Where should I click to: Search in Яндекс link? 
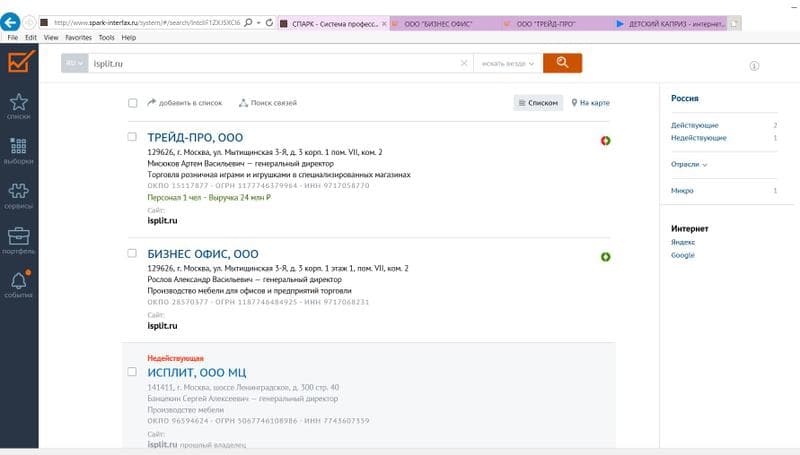point(683,242)
